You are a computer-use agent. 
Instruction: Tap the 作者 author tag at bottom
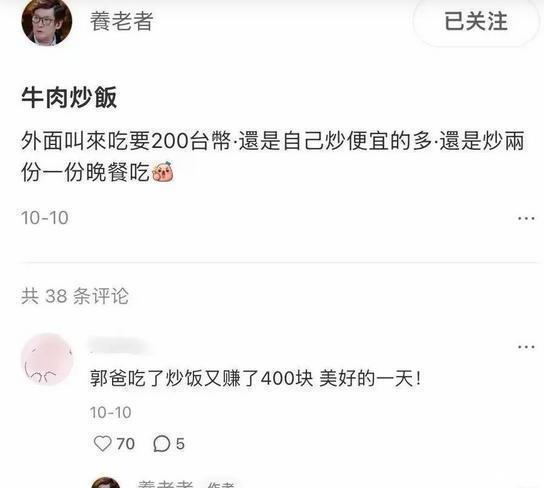pos(221,485)
